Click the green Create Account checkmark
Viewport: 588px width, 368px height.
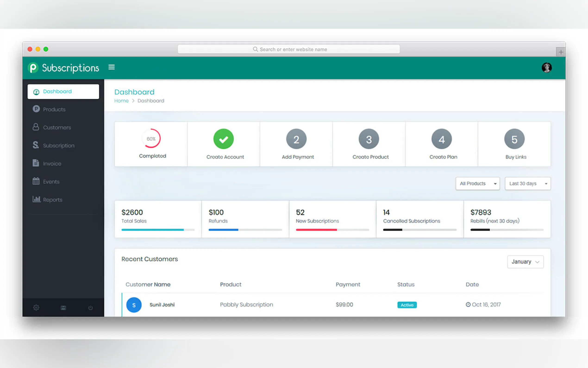[223, 139]
